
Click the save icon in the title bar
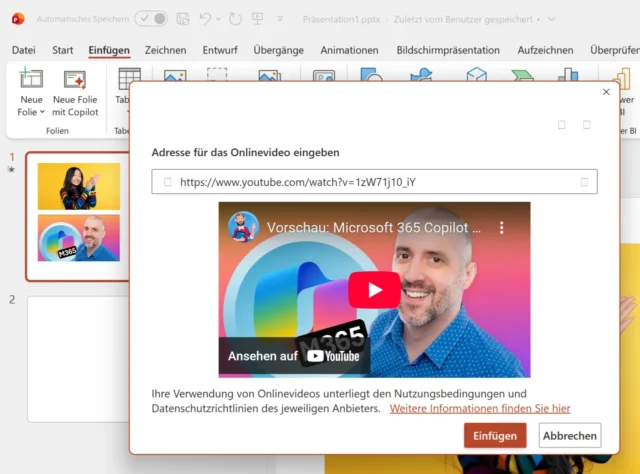[183, 19]
